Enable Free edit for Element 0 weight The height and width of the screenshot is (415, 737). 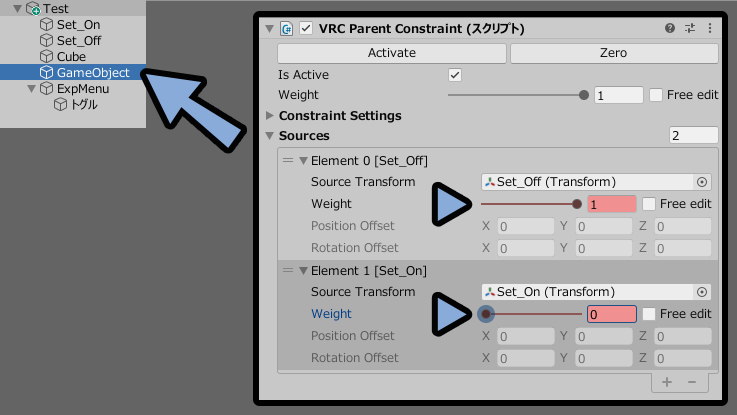pos(649,204)
